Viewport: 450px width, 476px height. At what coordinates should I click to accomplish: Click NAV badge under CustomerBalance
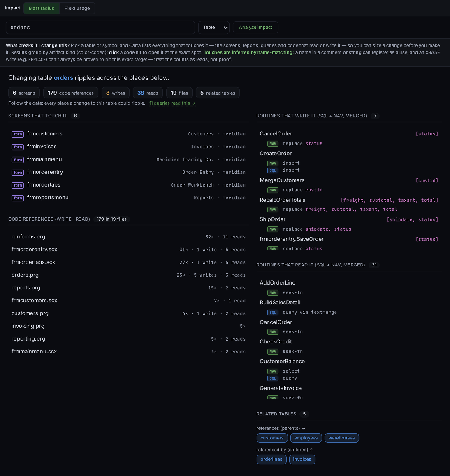[x=273, y=371]
